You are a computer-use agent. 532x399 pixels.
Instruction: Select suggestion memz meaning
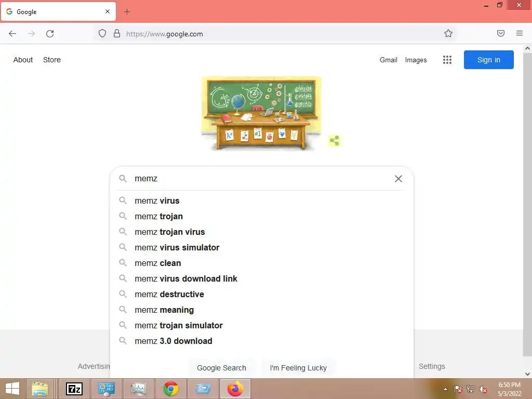point(262,310)
